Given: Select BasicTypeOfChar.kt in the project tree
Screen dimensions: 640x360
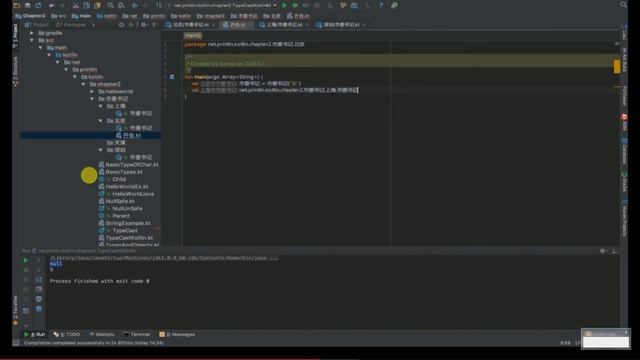Looking at the screenshot, I should click(129, 164).
